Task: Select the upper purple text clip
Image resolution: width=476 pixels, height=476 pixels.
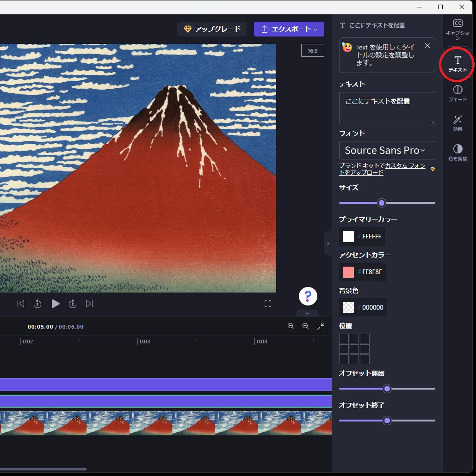Action: (x=166, y=384)
